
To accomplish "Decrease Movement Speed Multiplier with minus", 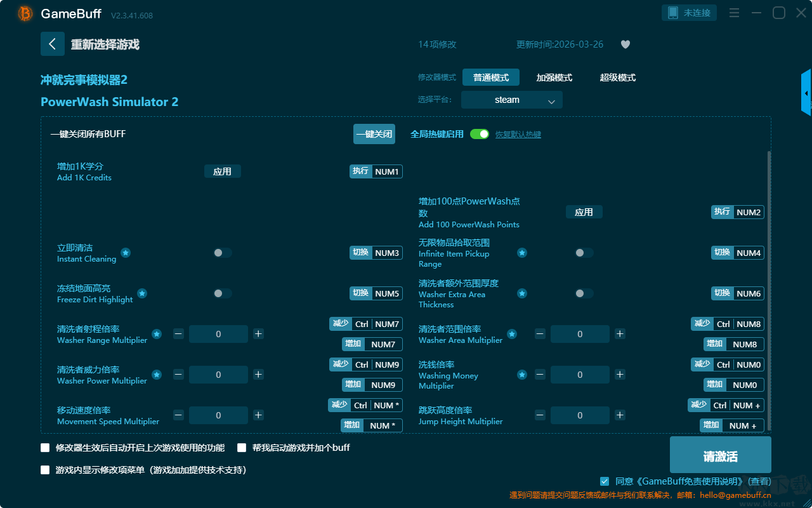I will pos(178,415).
